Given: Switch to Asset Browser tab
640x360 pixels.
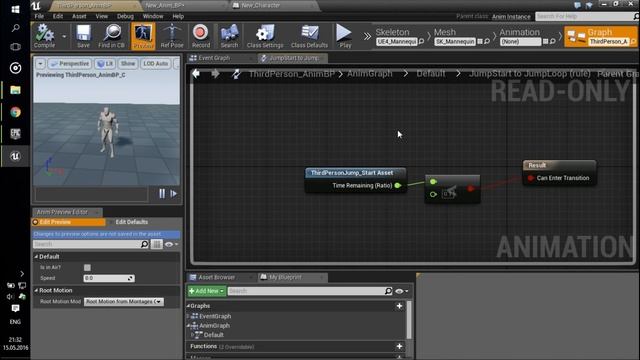Looking at the screenshot, I should click(x=217, y=277).
